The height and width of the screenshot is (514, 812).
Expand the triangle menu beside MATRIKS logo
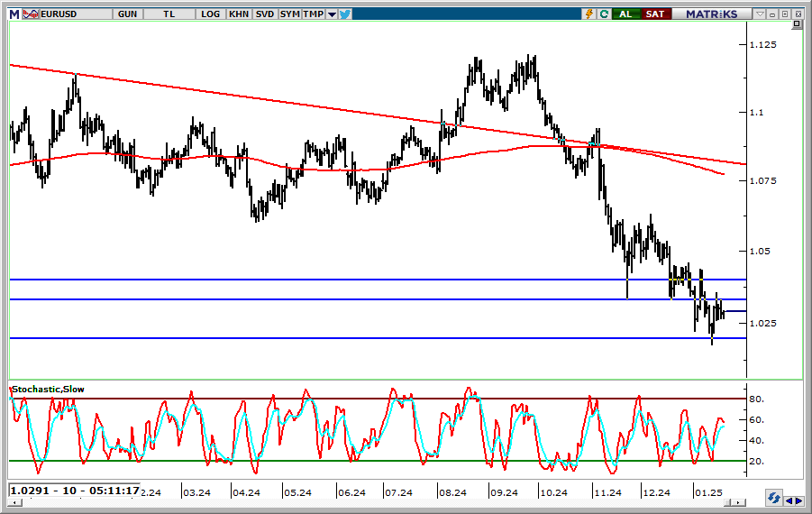click(762, 14)
